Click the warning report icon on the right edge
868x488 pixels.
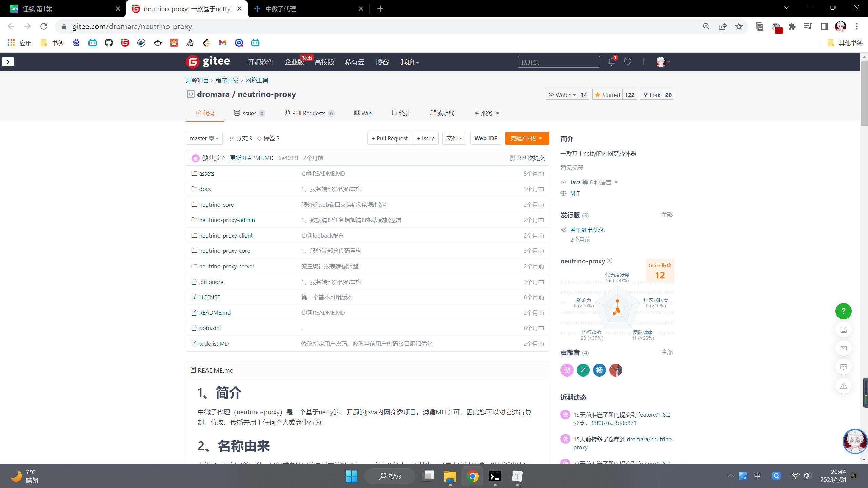pos(844,386)
